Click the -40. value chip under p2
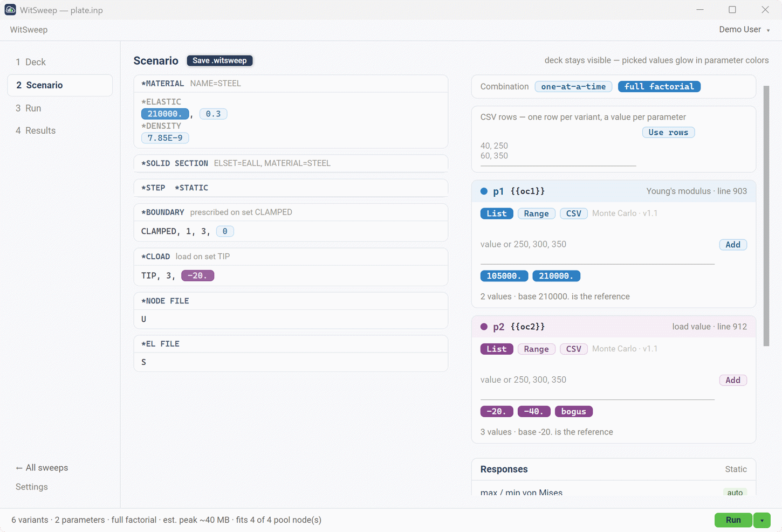 coord(533,412)
